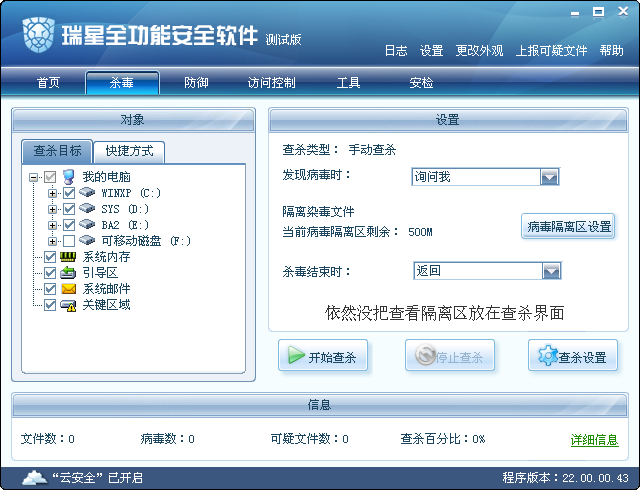Expand the SYS (D:) tree node
The height and width of the screenshot is (490, 640).
pyautogui.click(x=52, y=209)
